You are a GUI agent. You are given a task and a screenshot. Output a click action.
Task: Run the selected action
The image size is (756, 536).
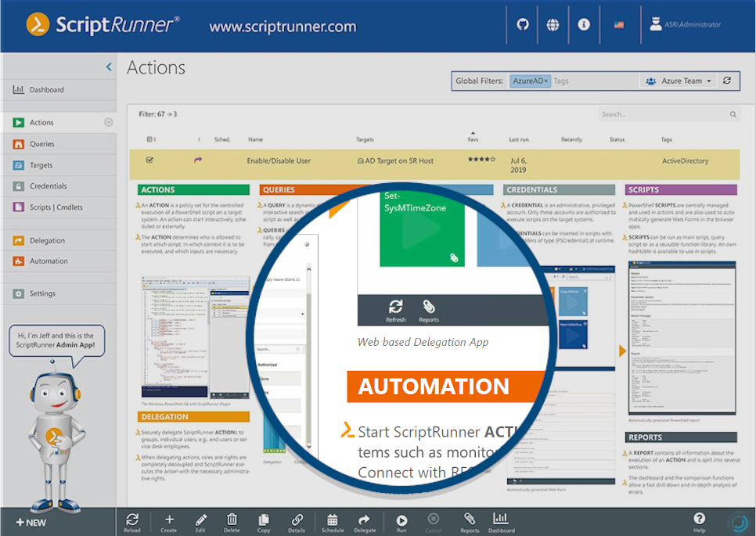(401, 520)
